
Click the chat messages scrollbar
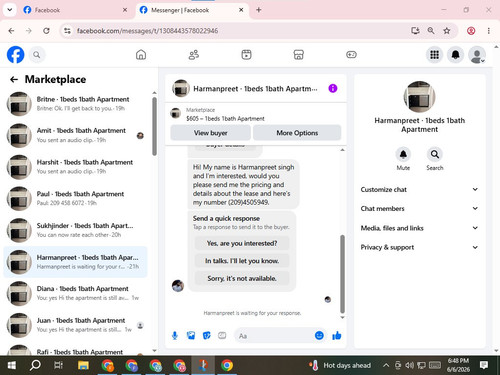342,273
